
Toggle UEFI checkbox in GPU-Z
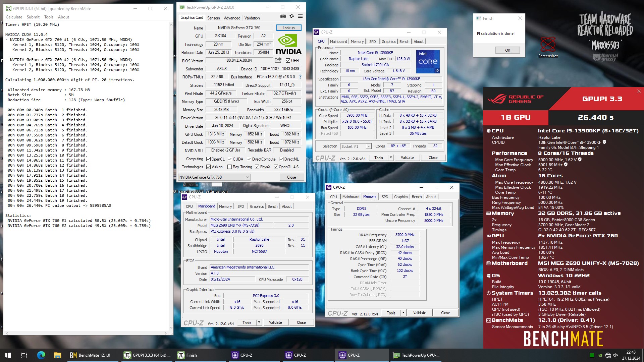288,61
